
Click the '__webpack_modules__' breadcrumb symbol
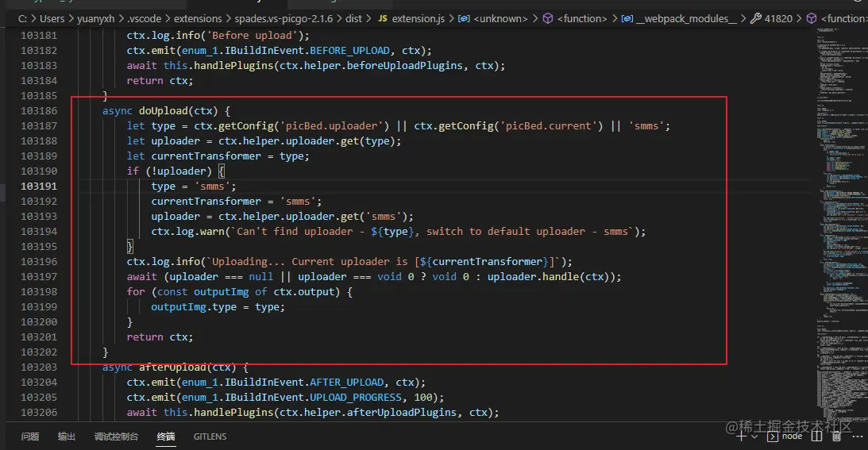(686, 18)
